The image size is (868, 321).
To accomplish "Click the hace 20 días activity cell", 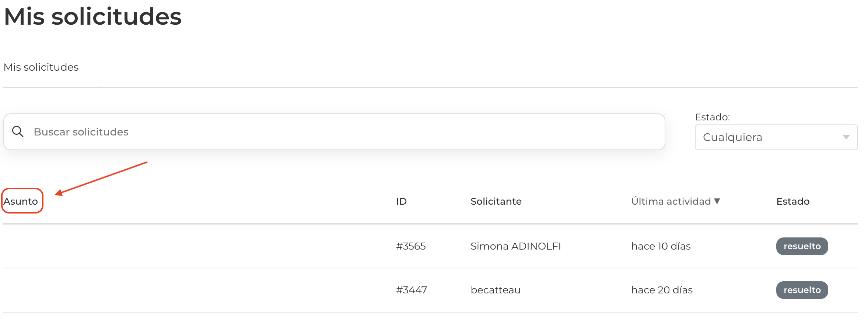I will tap(662, 290).
